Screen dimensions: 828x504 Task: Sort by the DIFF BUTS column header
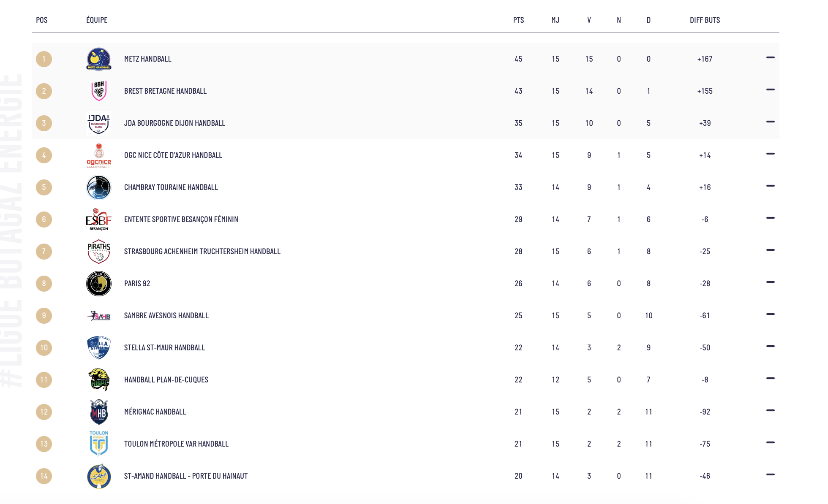tap(705, 20)
